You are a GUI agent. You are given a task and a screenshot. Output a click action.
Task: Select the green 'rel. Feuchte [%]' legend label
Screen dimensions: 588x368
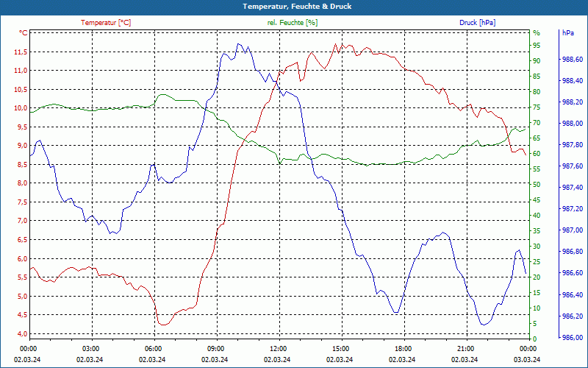pyautogui.click(x=292, y=23)
